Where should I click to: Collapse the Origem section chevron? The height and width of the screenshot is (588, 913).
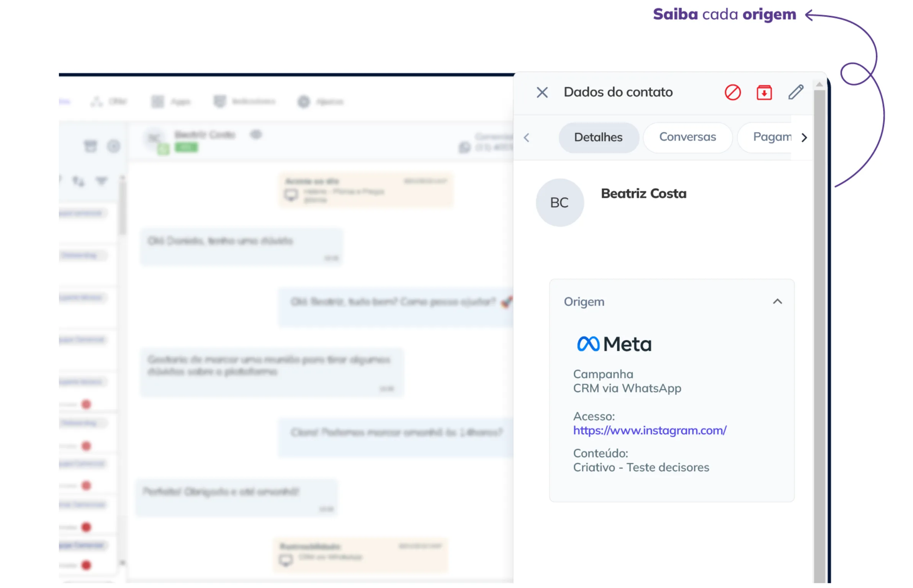[x=777, y=302]
